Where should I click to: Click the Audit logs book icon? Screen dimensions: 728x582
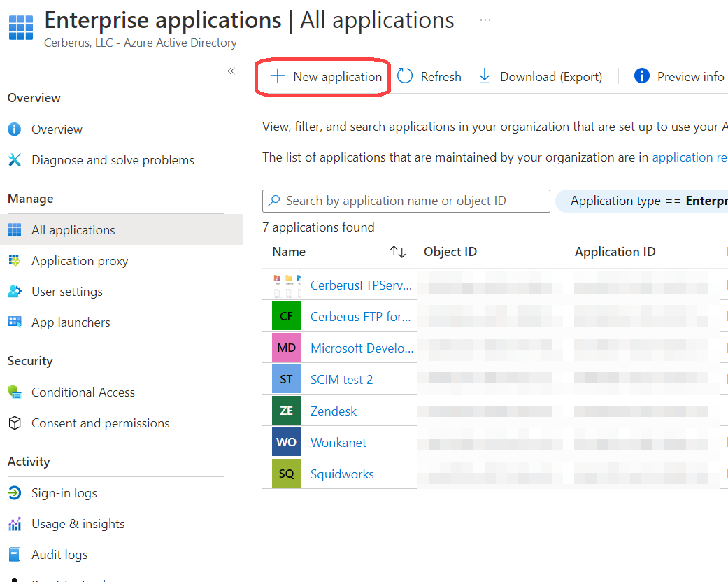pos(15,554)
